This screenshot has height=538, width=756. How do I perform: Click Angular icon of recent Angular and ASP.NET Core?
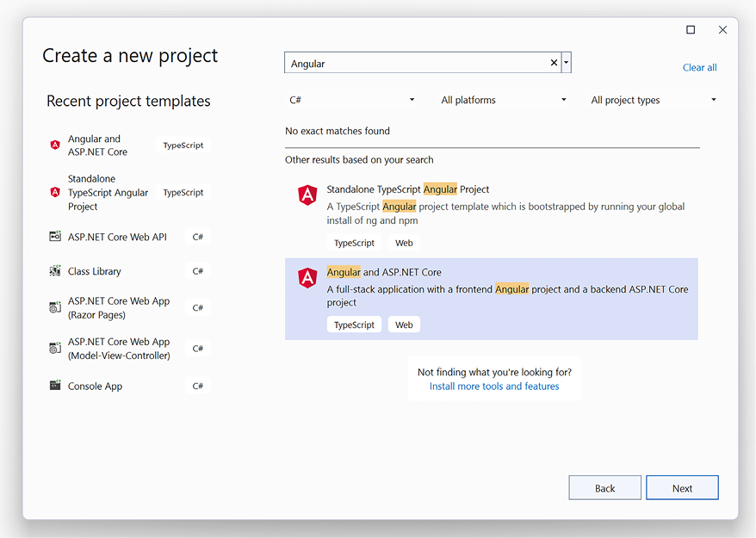pyautogui.click(x=55, y=145)
